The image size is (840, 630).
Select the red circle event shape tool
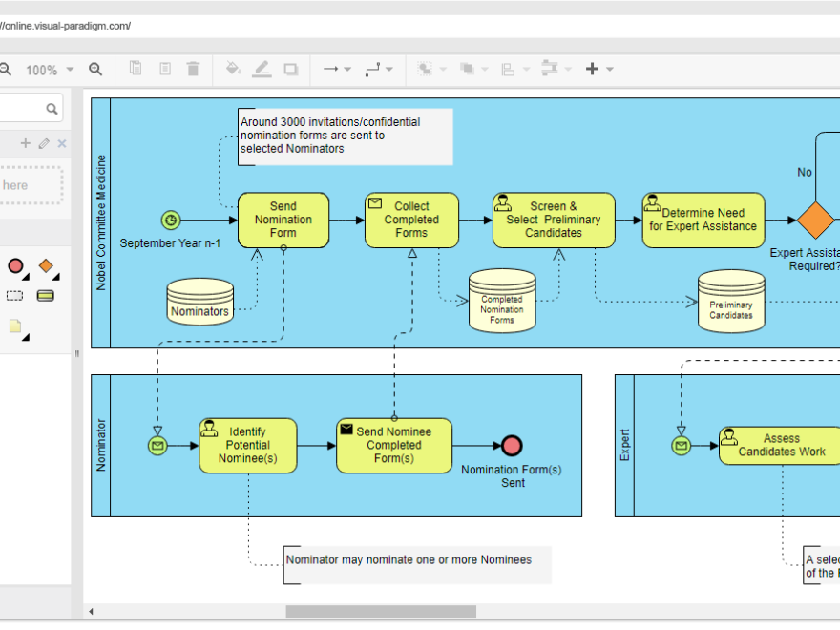15,265
